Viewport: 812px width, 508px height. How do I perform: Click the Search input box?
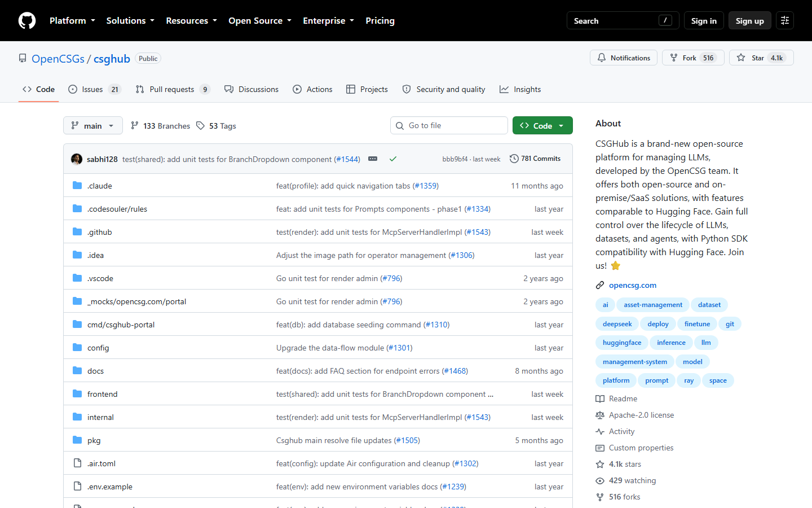coord(623,21)
